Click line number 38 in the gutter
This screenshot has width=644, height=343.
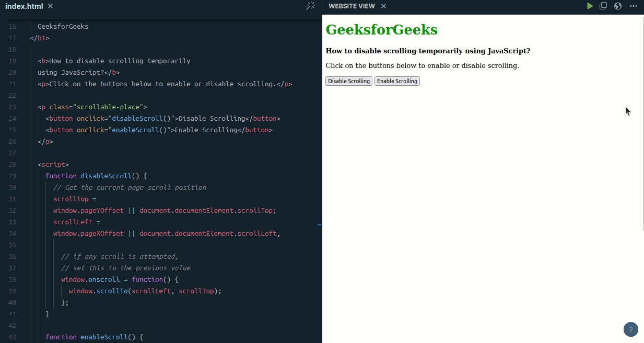click(11, 279)
